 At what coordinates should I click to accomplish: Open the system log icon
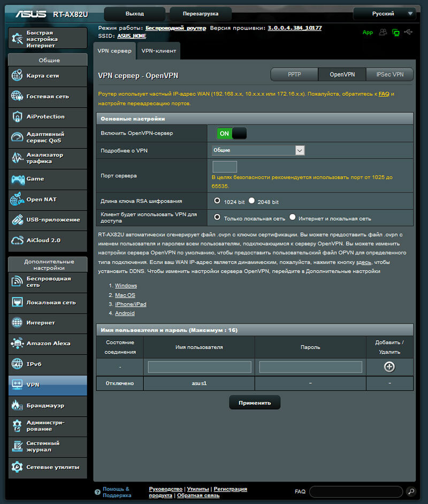click(17, 447)
